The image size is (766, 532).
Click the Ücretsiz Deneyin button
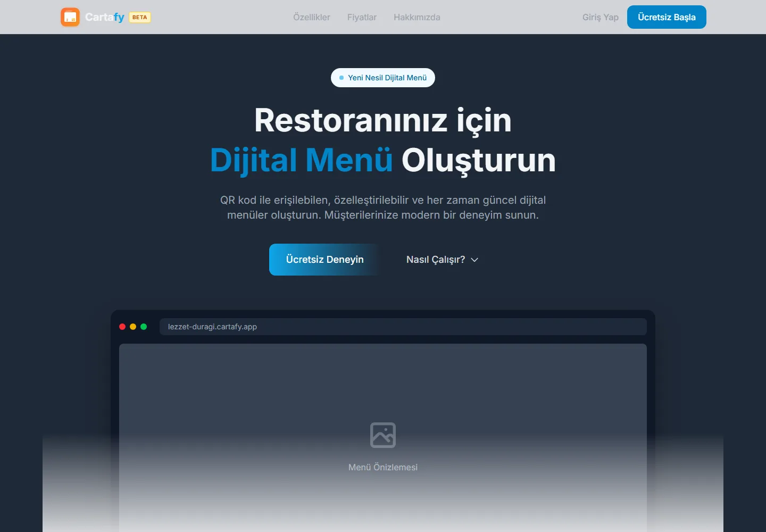click(325, 260)
